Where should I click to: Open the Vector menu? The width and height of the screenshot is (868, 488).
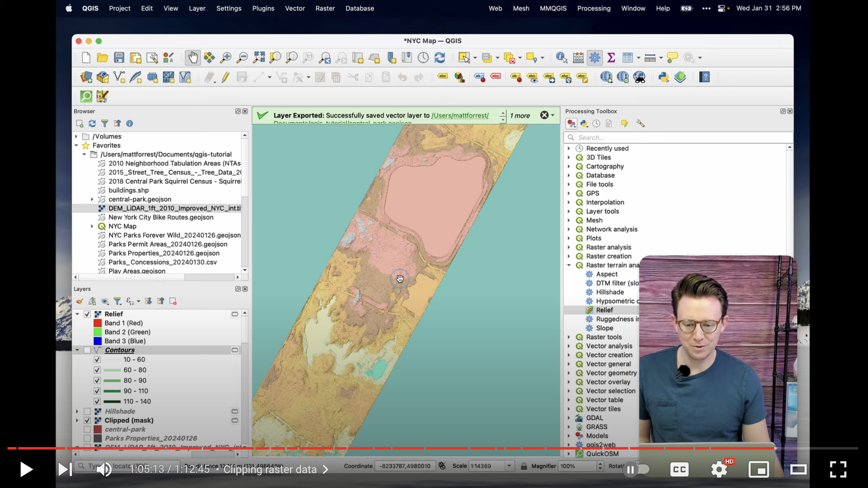pos(295,8)
